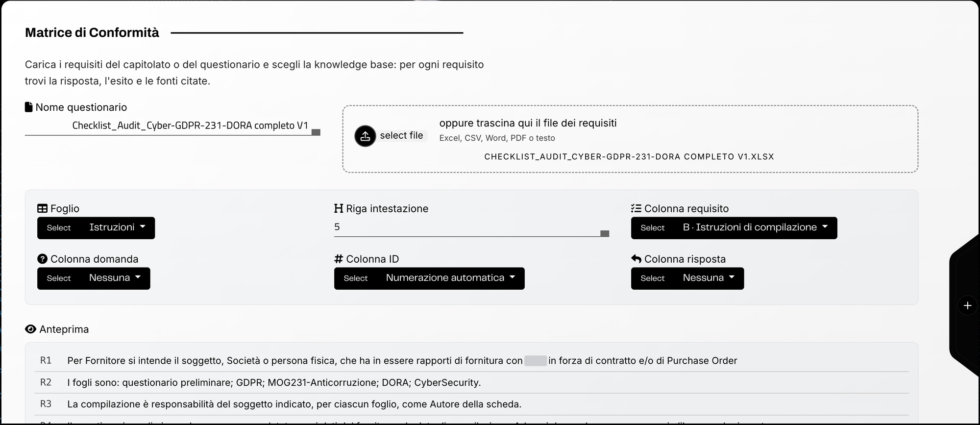Click the question mark icon by Colonna domanda
Viewport: 980px width, 425px height.
click(x=42, y=259)
